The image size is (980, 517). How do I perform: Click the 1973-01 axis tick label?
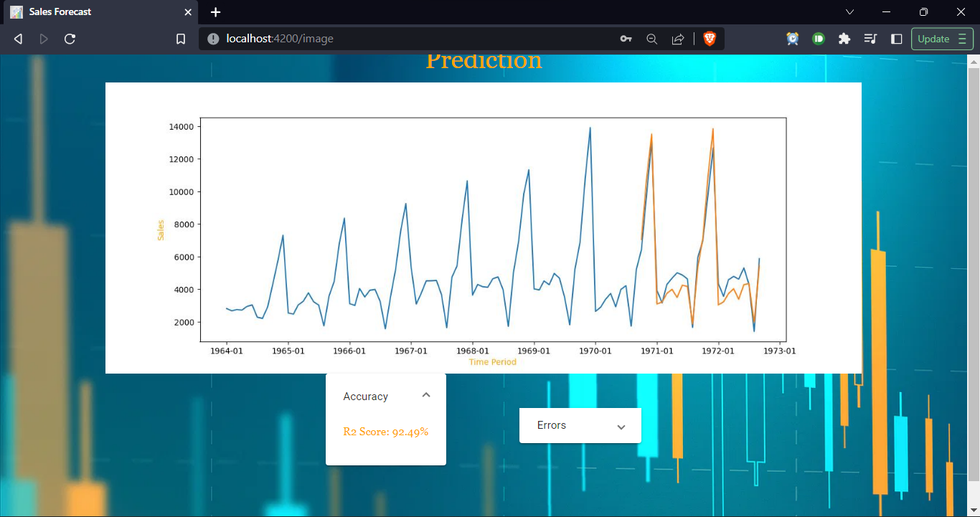coord(780,351)
